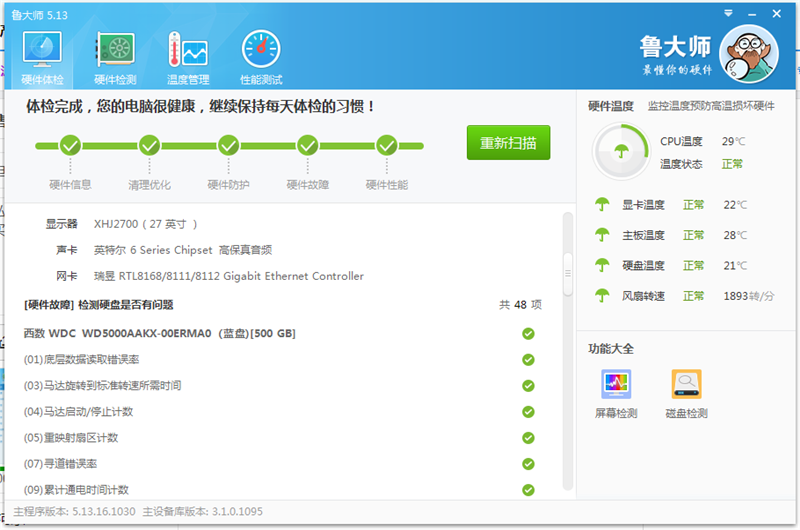Open the 硬件体检 tab
800x530 pixels.
click(42, 58)
